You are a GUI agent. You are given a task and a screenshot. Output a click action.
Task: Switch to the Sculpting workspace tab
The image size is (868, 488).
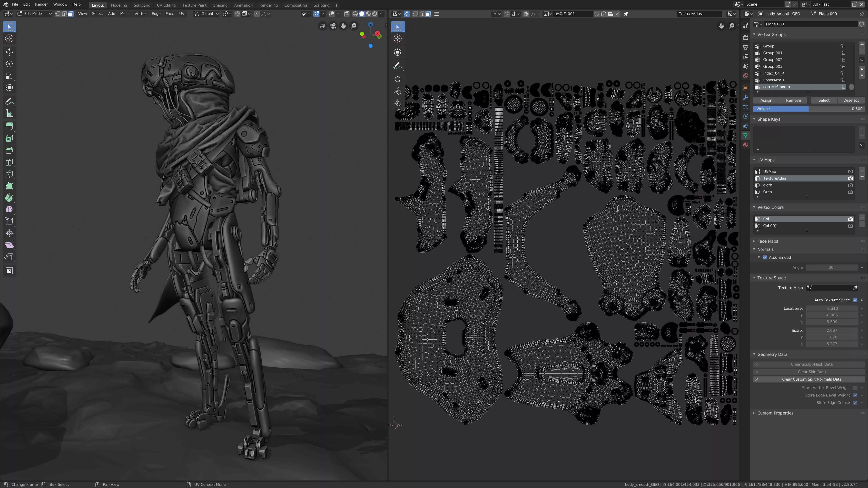coord(142,5)
